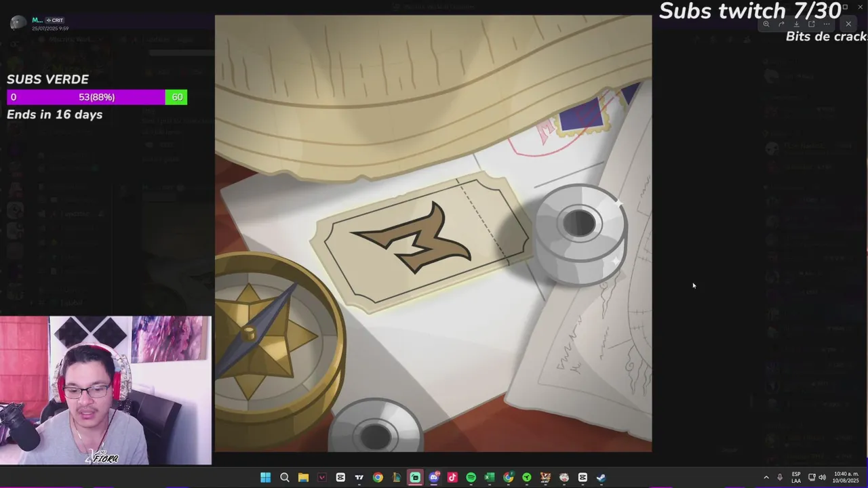Open clock showing 10:40 a. m.
This screenshot has height=488, width=868.
(x=846, y=478)
